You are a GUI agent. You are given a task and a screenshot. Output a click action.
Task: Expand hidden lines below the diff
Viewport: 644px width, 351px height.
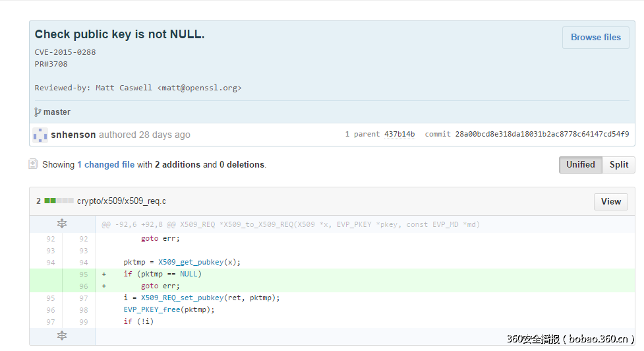click(62, 336)
